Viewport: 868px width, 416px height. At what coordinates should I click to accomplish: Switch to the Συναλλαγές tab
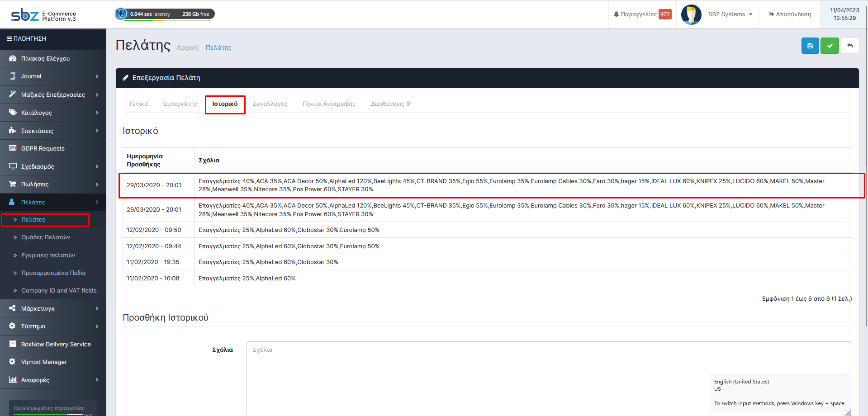coord(270,104)
